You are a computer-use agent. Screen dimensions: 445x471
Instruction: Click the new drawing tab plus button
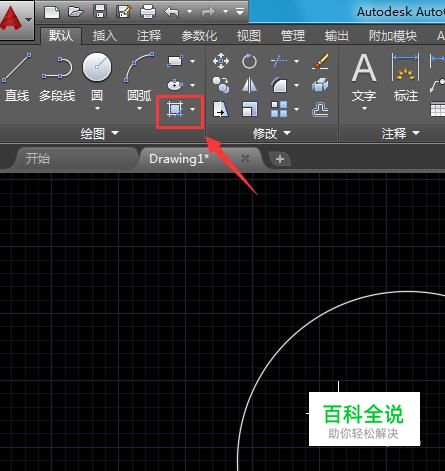coord(280,159)
